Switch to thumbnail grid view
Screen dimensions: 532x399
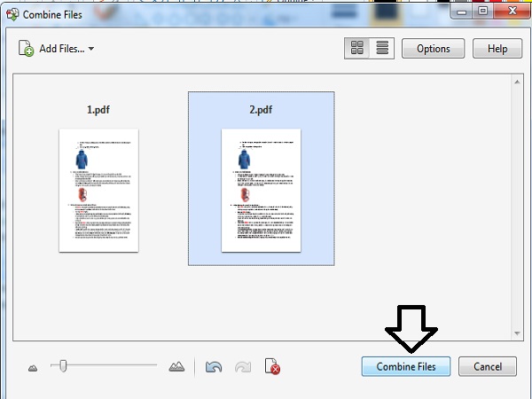[357, 48]
